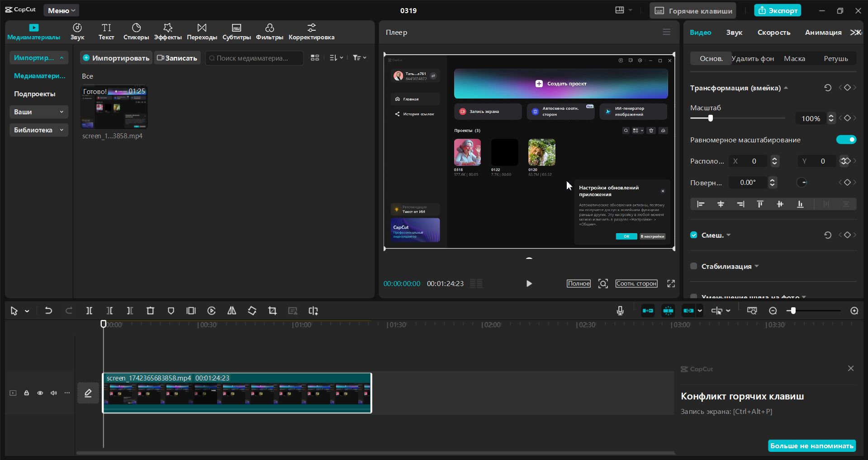Uncheck the Смеш. checkbox
Image resolution: width=868 pixels, height=460 pixels.
[x=694, y=235]
